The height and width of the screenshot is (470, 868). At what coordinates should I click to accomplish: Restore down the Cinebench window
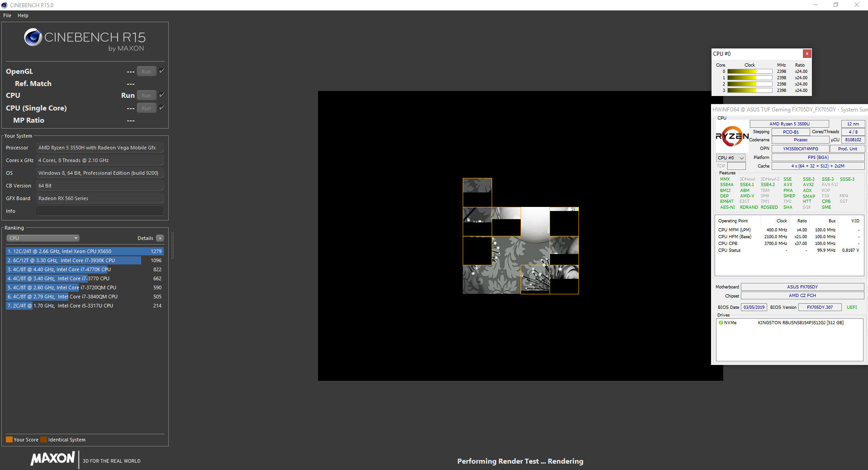(836, 5)
